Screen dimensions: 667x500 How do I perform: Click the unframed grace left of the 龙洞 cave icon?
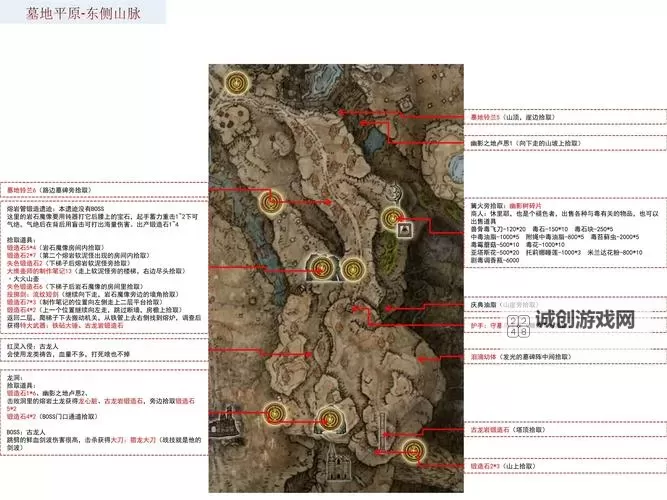pyautogui.click(x=274, y=414)
